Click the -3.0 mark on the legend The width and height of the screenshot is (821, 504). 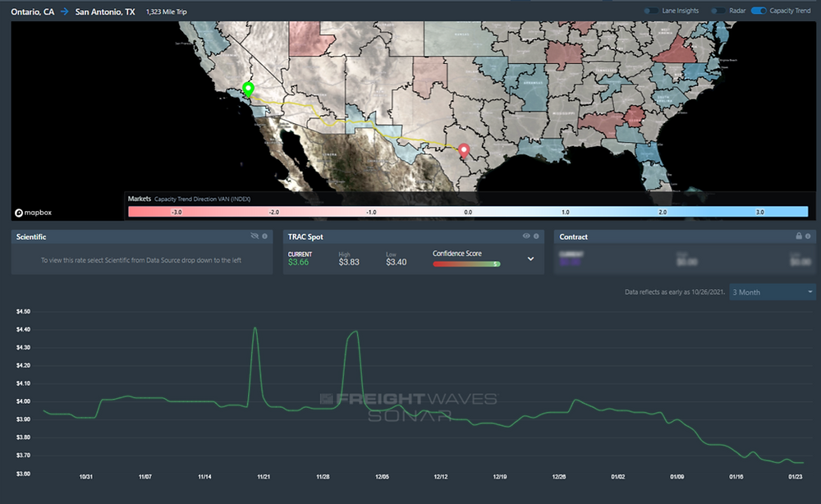(177, 212)
